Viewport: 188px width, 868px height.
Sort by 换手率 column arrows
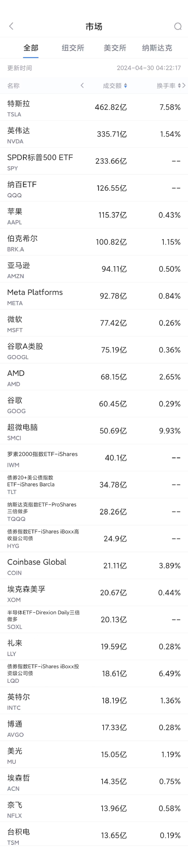tap(179, 86)
